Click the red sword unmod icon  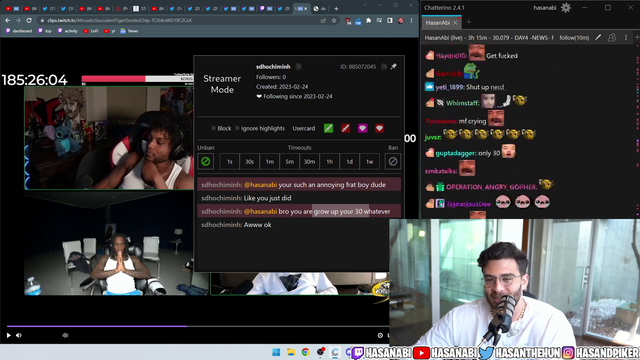click(x=345, y=128)
